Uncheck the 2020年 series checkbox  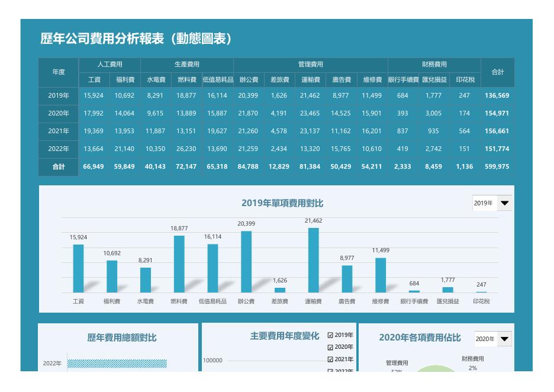(x=330, y=347)
